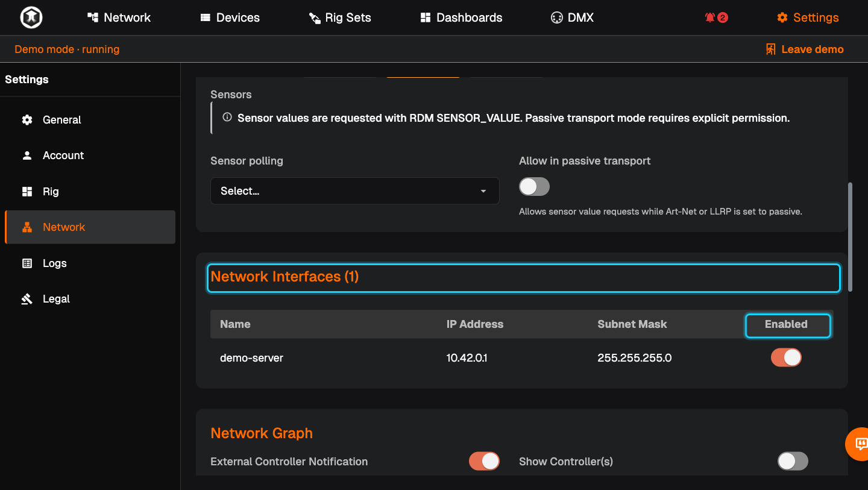The width and height of the screenshot is (868, 490).
Task: Click the Legal gavel icon in sidebar
Action: pos(27,299)
